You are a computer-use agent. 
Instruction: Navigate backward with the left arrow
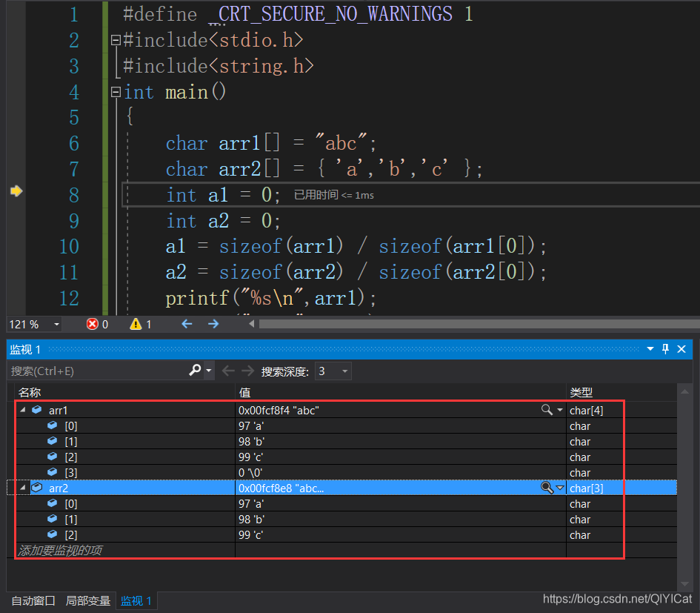(187, 324)
